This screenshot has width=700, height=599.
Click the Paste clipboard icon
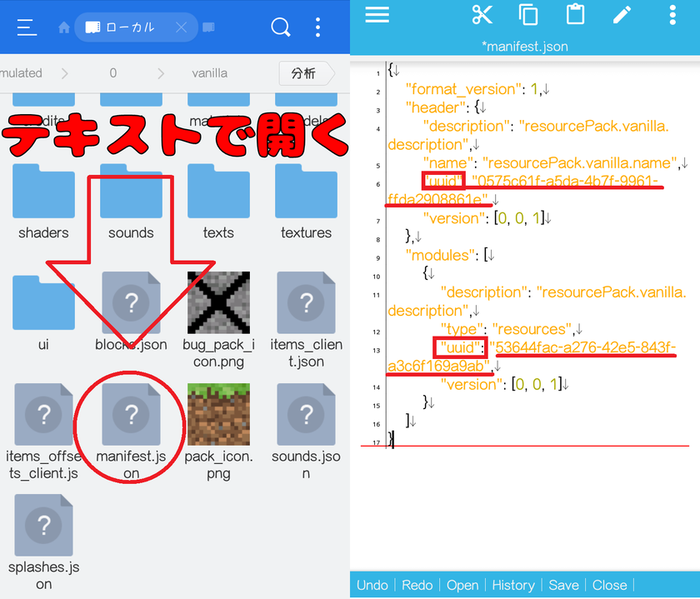click(x=576, y=14)
